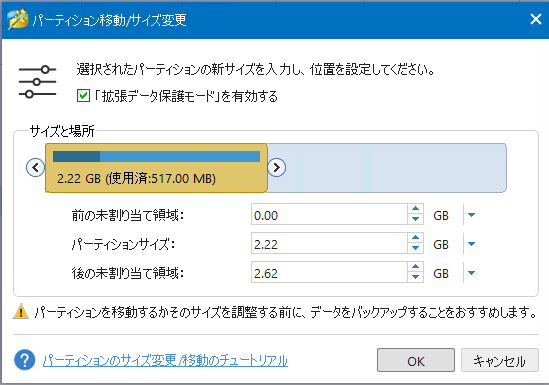Click the left arrow handle of partition bar
This screenshot has height=385, width=549.
(35, 168)
